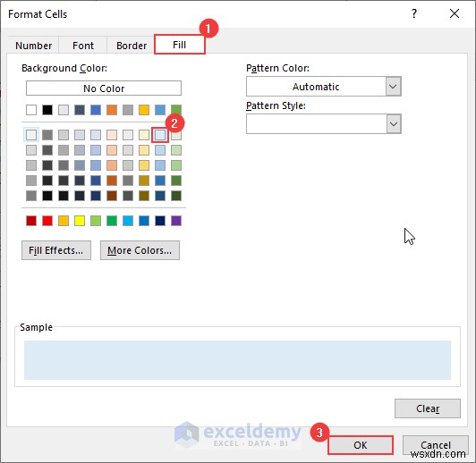Click the Clear button
The width and height of the screenshot is (476, 463).
coord(428,408)
